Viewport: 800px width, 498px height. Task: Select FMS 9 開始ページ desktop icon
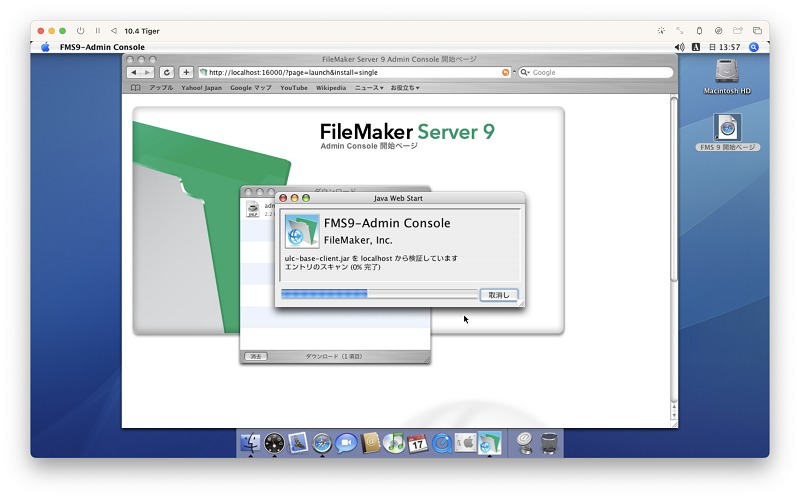click(728, 133)
